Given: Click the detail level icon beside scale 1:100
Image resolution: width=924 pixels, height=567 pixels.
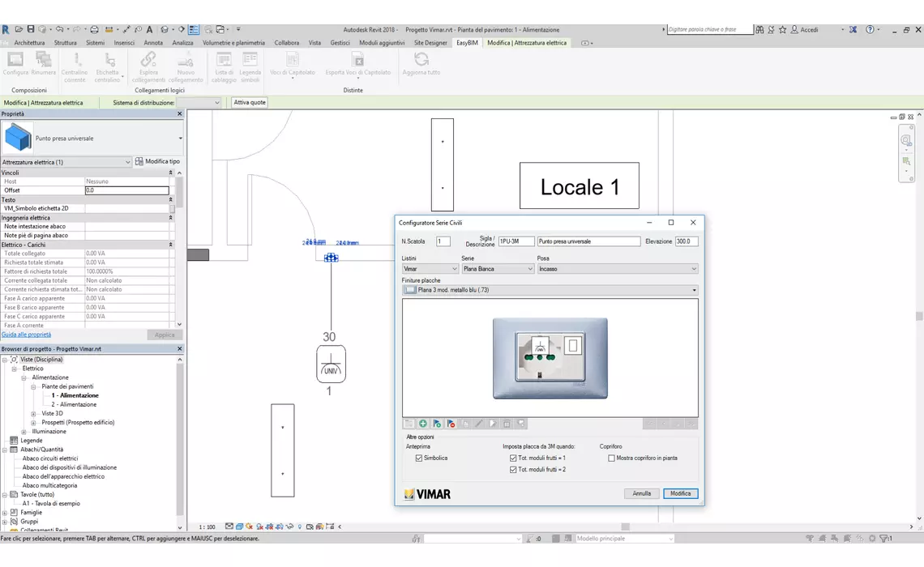Looking at the screenshot, I should click(229, 527).
